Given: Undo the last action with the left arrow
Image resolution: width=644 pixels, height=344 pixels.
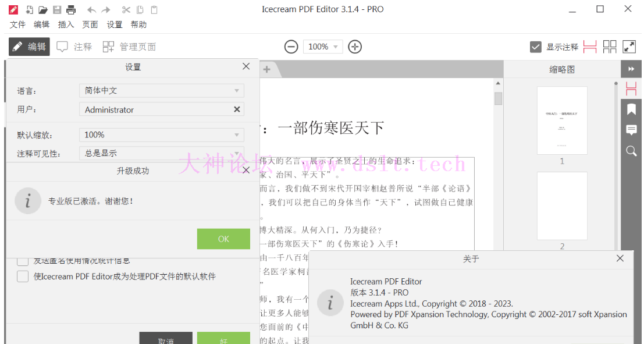Looking at the screenshot, I should [91, 9].
